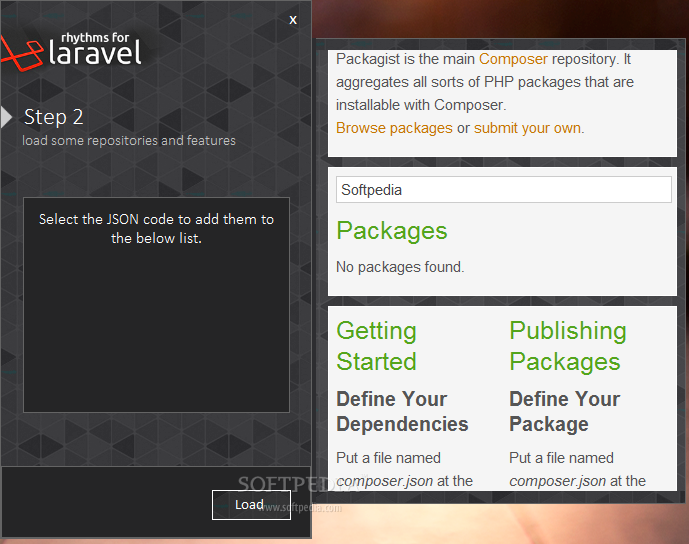Viewport: 689px width, 544px height.
Task: Click the Packages heading
Action: pyautogui.click(x=392, y=231)
